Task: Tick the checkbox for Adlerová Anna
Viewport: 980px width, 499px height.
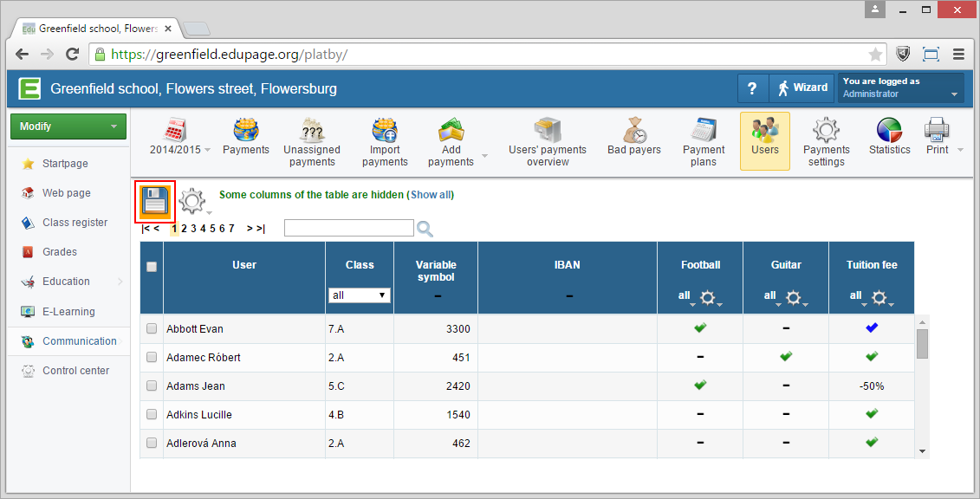Action: [152, 443]
